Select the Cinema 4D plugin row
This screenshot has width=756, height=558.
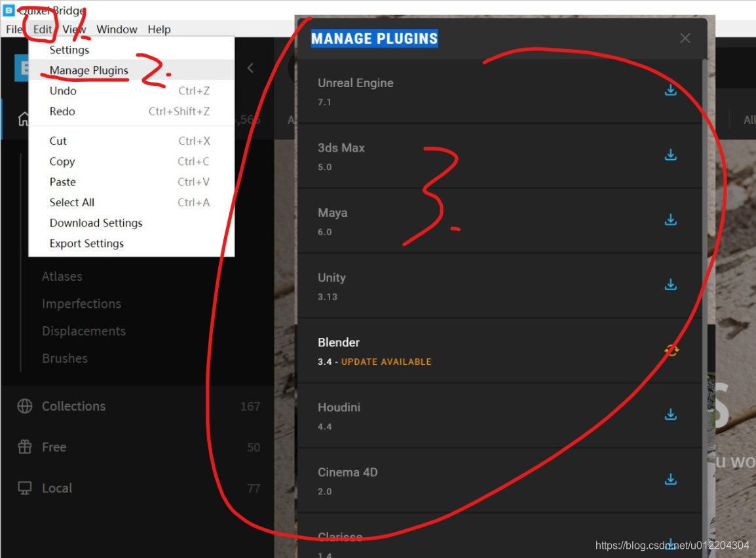click(x=499, y=481)
